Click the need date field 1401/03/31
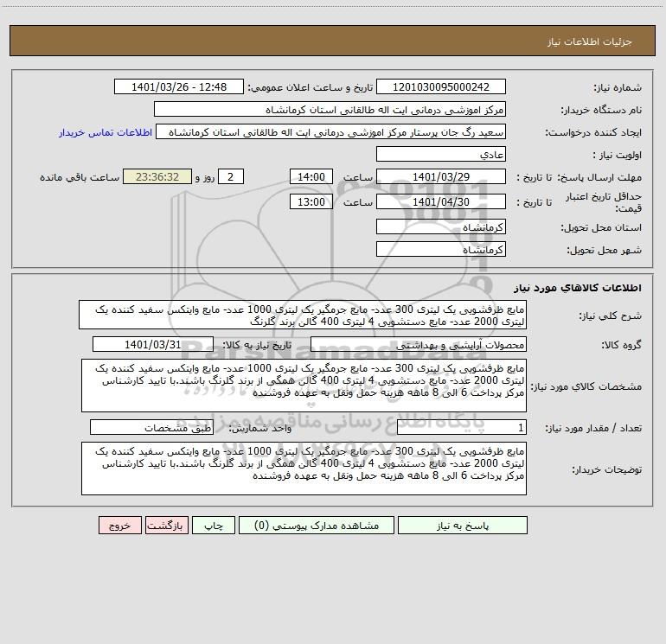 [x=153, y=345]
